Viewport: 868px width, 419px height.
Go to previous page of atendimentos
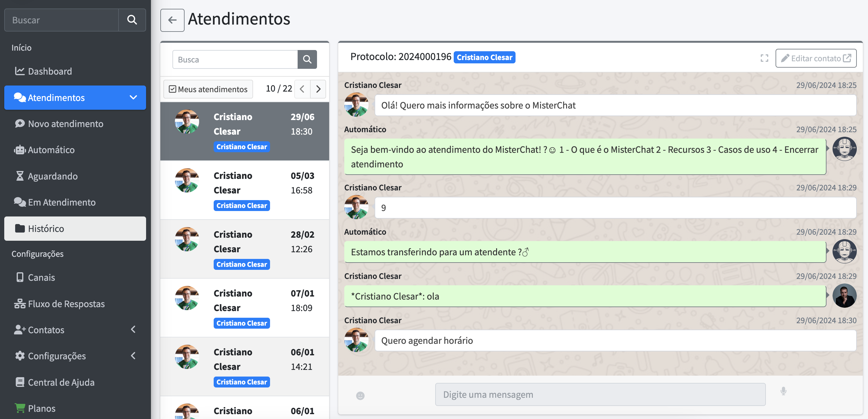(302, 89)
